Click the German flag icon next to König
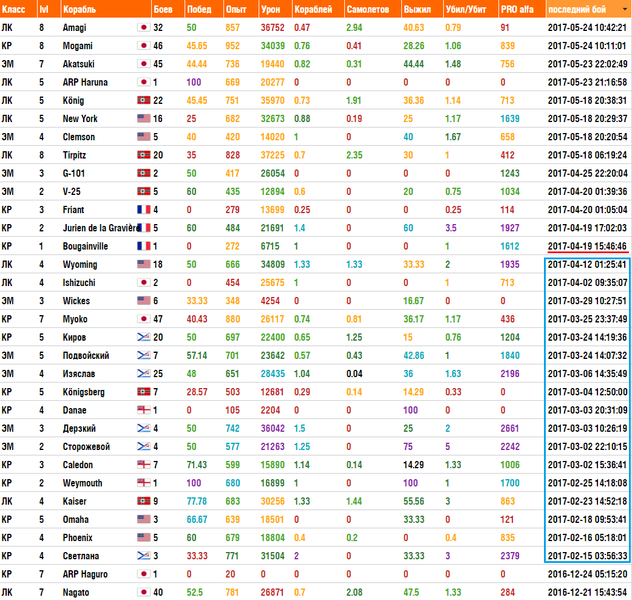Screen dimensions: 632x600 pyautogui.click(x=143, y=100)
